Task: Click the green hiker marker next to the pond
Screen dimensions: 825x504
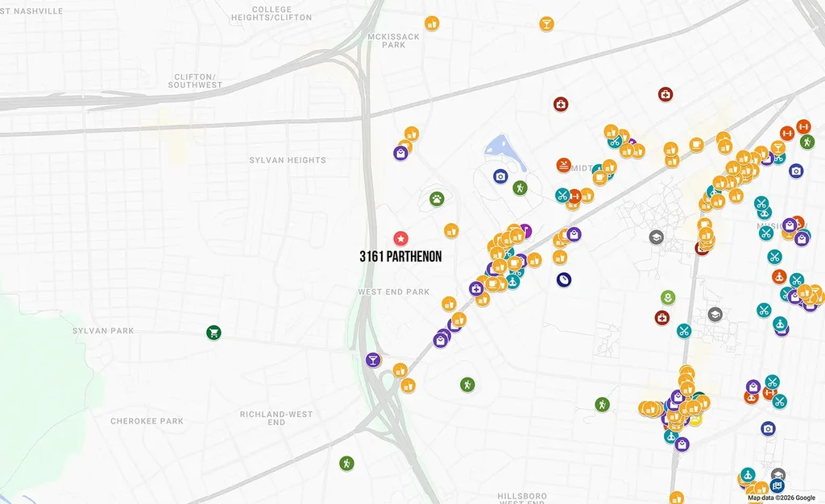Action: coord(520,188)
